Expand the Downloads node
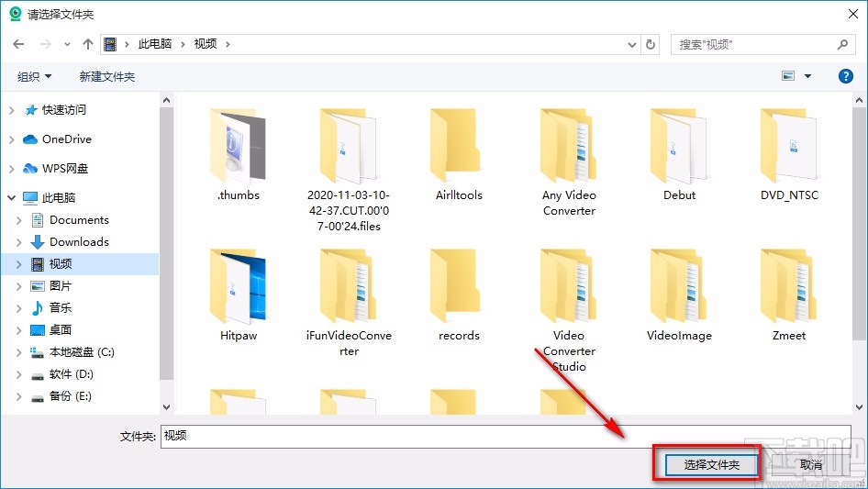This screenshot has height=489, width=868. 19,242
